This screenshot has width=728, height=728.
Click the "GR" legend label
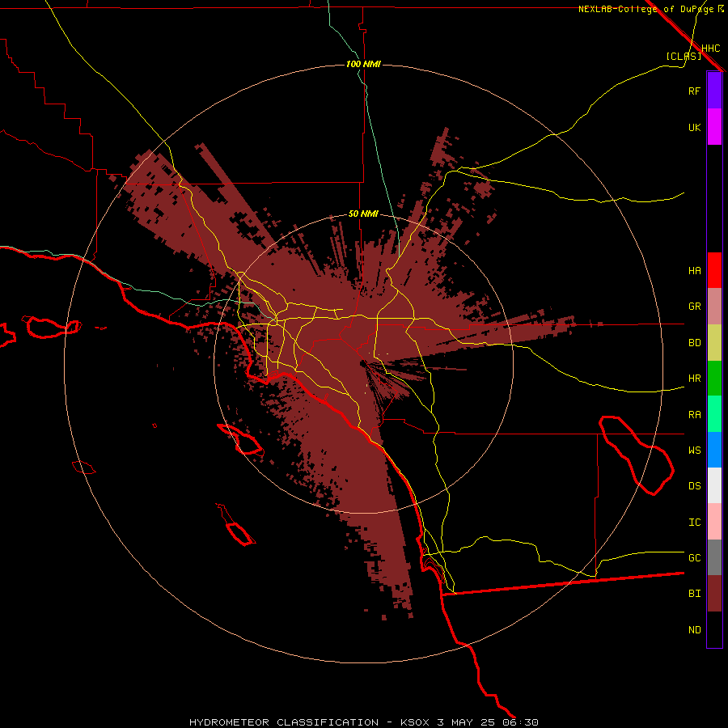(x=694, y=307)
